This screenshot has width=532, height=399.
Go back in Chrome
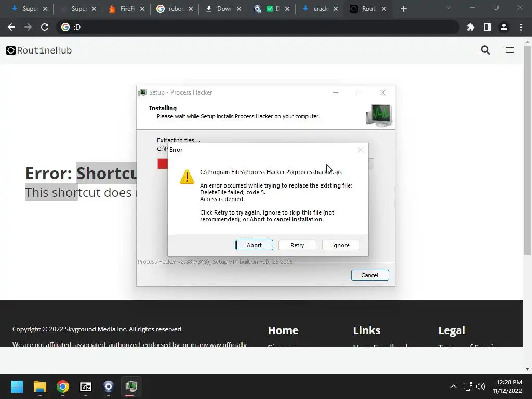[x=11, y=27]
